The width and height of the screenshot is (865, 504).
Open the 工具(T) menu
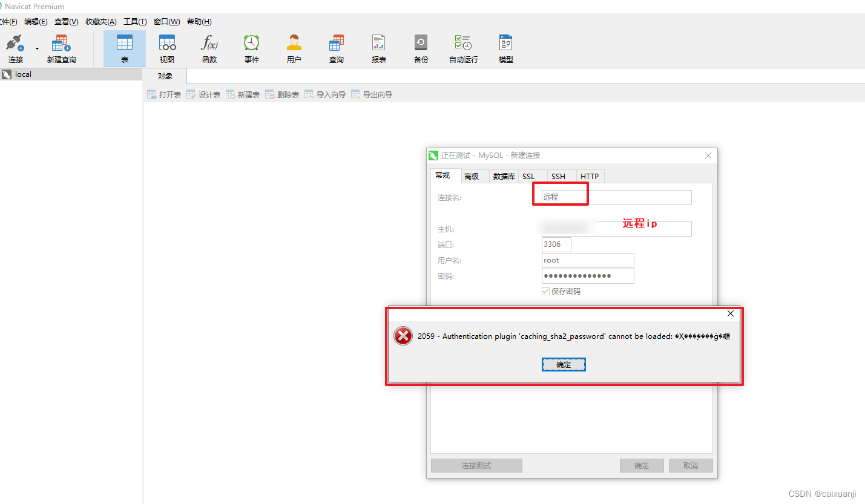tap(135, 22)
